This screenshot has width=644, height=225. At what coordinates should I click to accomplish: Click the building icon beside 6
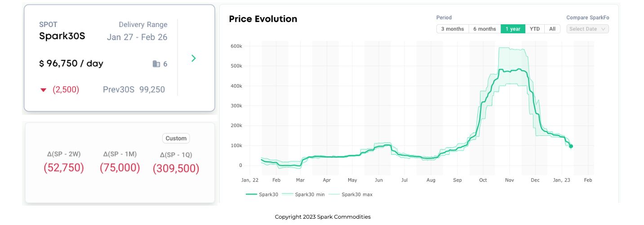pyautogui.click(x=156, y=64)
